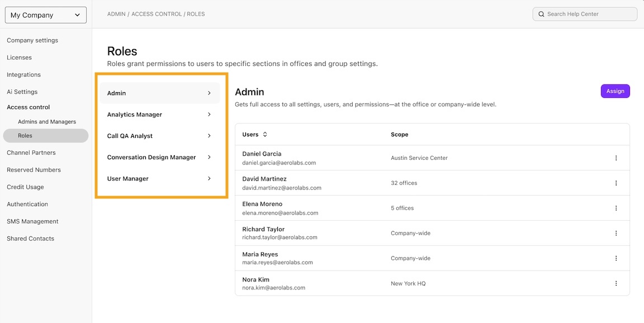This screenshot has height=323, width=644.
Task: Click the Users column header label
Action: 250,135
